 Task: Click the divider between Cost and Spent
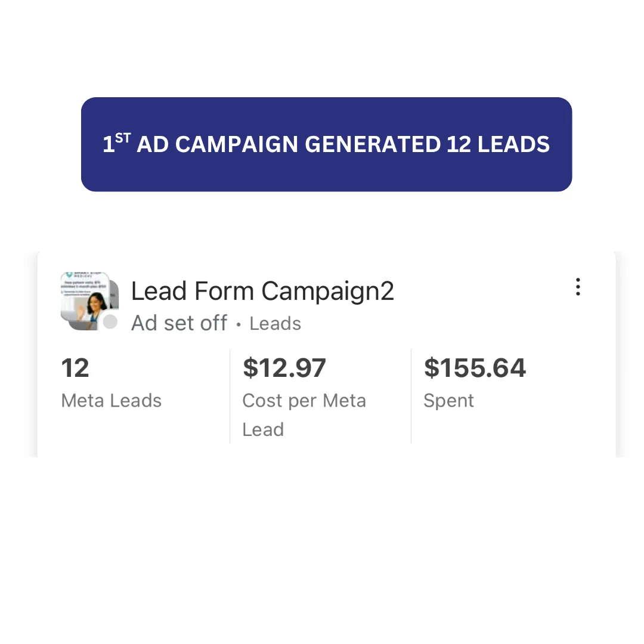411,397
